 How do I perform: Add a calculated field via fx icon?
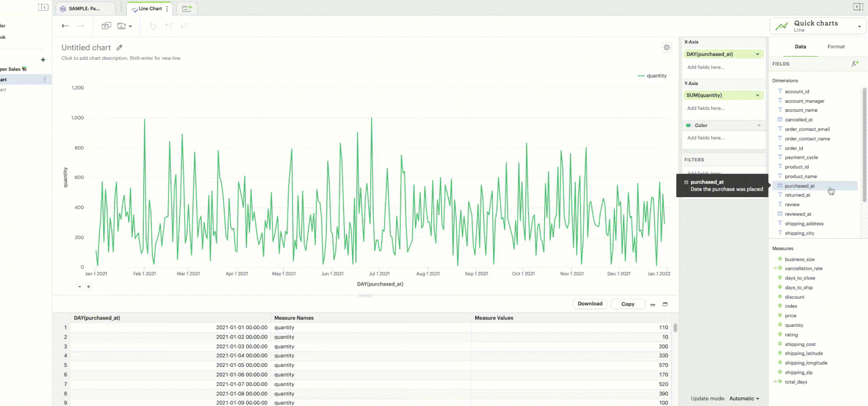click(854, 64)
